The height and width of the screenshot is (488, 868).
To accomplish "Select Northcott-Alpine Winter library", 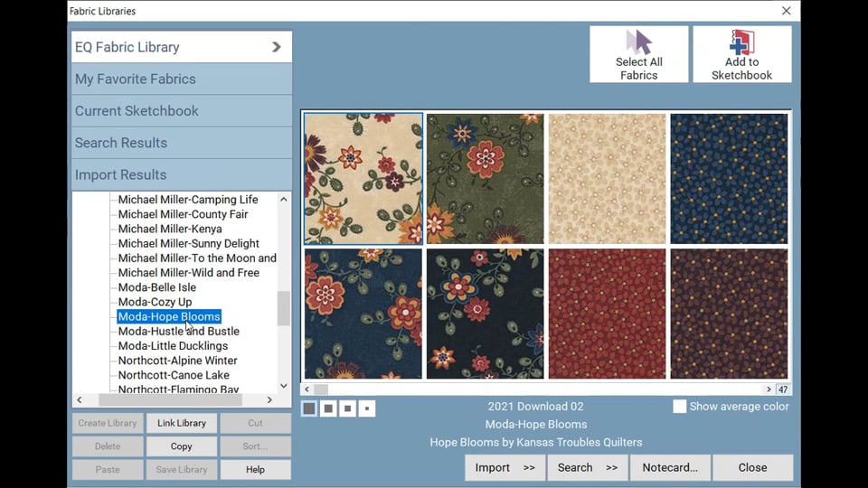I will (x=177, y=361).
